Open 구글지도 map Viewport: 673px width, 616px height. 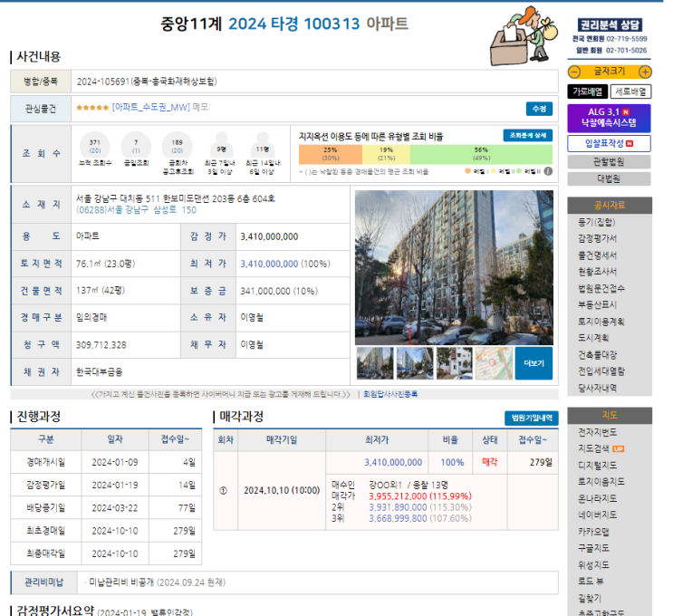pos(593,548)
